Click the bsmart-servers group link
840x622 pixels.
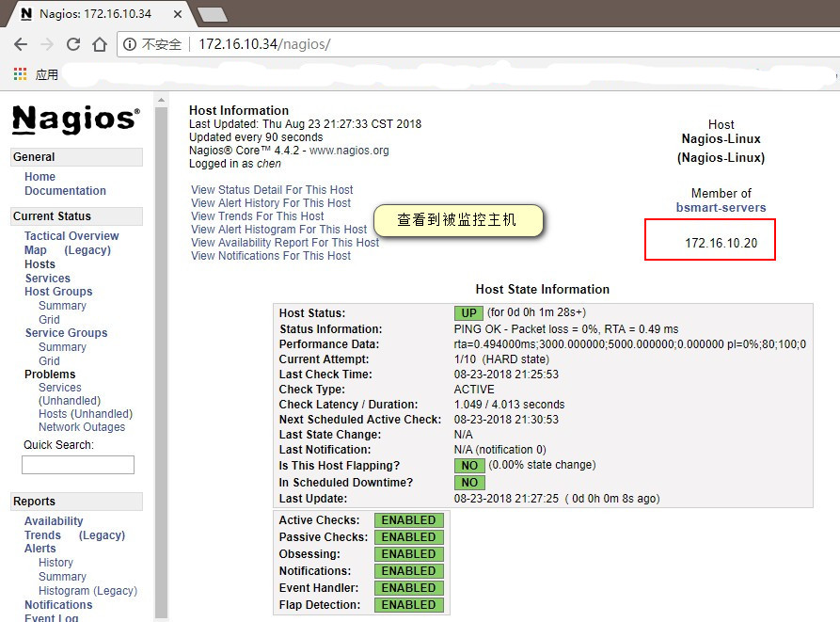coord(721,208)
